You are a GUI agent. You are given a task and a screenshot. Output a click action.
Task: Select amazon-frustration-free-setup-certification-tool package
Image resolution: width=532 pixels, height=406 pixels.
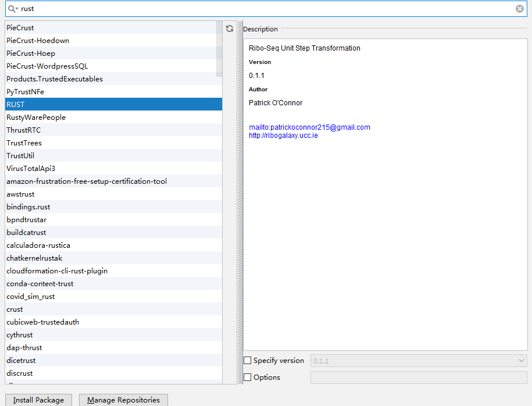pyautogui.click(x=113, y=181)
